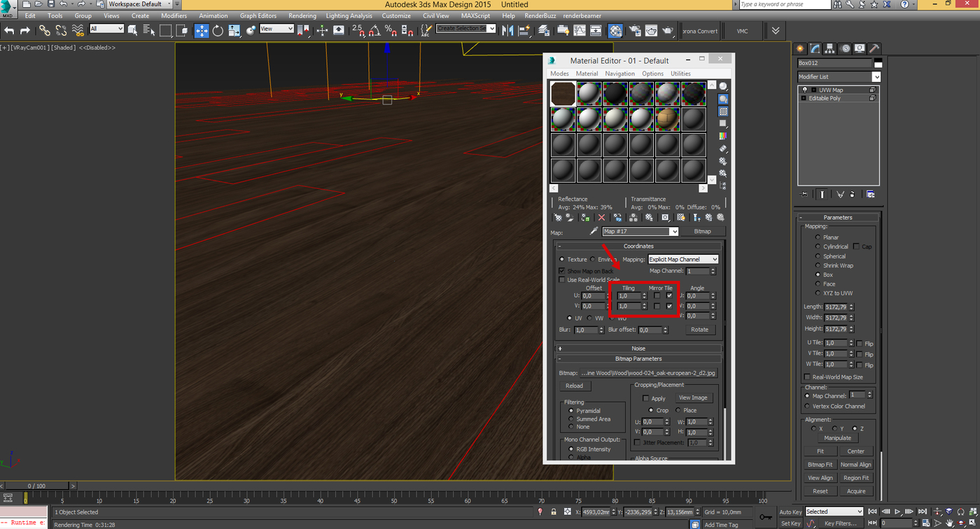The height and width of the screenshot is (529, 980).
Task: Select Summed Area filtering option
Action: point(571,419)
